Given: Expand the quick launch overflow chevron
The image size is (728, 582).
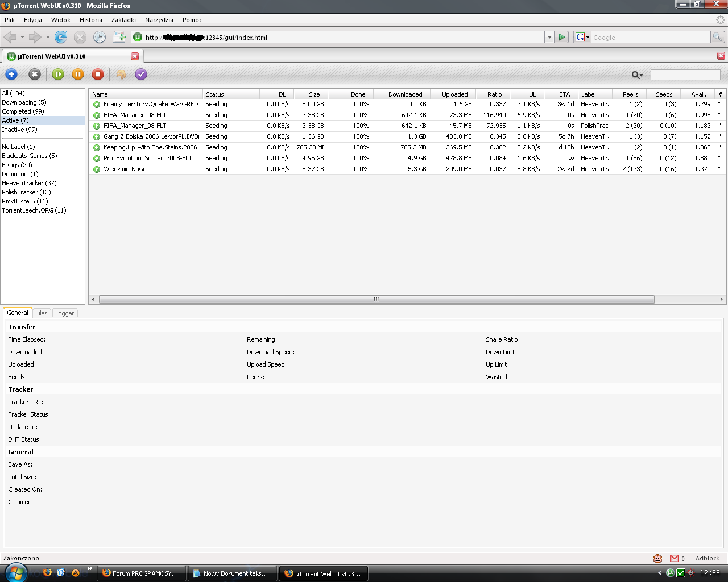Looking at the screenshot, I should 89,568.
